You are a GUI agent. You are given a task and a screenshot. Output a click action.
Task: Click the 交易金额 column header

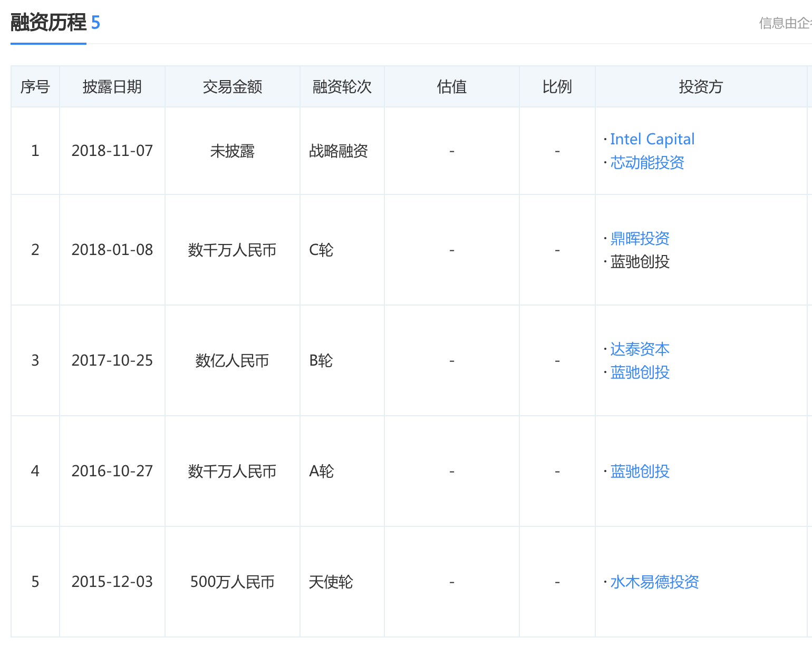[233, 86]
